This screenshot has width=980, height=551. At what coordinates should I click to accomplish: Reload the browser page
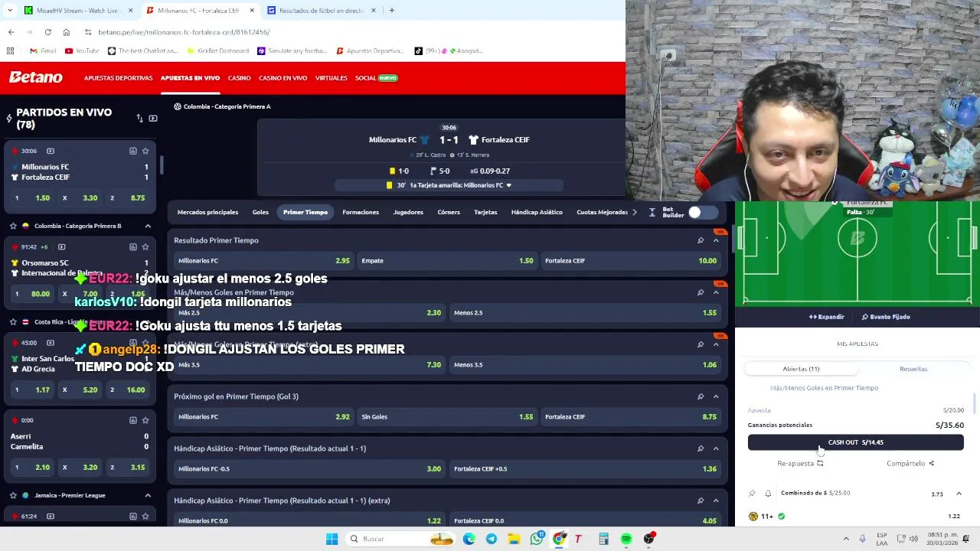pos(47,32)
